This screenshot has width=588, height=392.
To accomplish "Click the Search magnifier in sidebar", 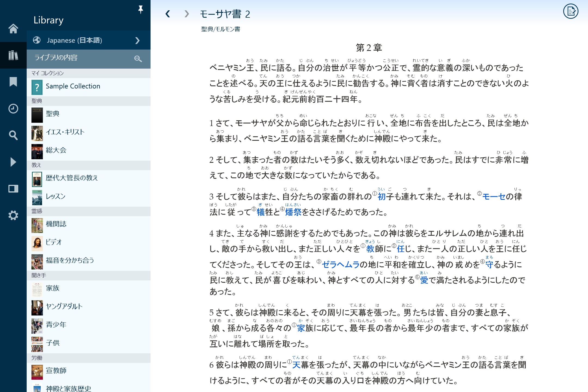I will point(13,135).
